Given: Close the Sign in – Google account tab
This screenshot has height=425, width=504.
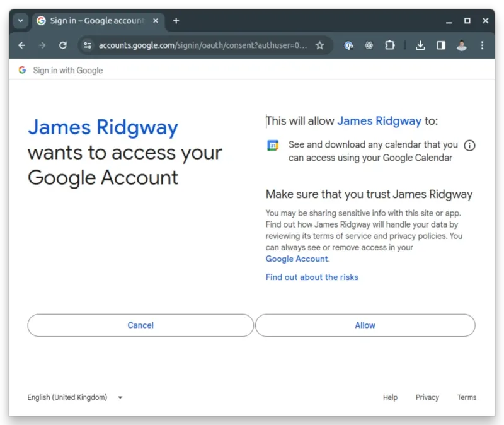Looking at the screenshot, I should [x=156, y=21].
